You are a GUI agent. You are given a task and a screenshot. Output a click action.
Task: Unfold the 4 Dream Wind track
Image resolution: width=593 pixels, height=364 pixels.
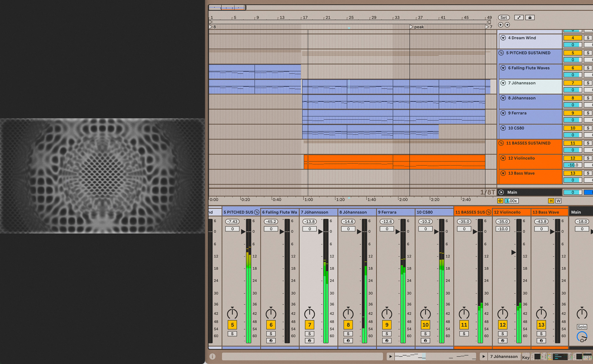[503, 38]
